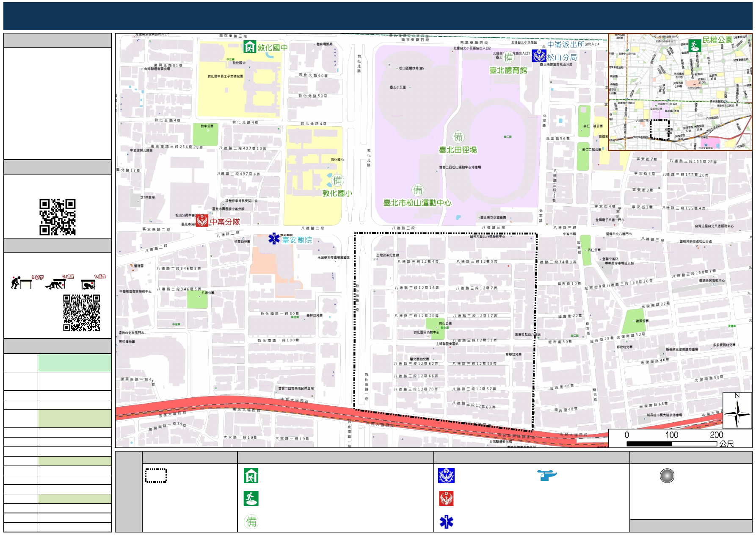
Task: Select the dashed rectangle symbol in legend
Action: 156,475
